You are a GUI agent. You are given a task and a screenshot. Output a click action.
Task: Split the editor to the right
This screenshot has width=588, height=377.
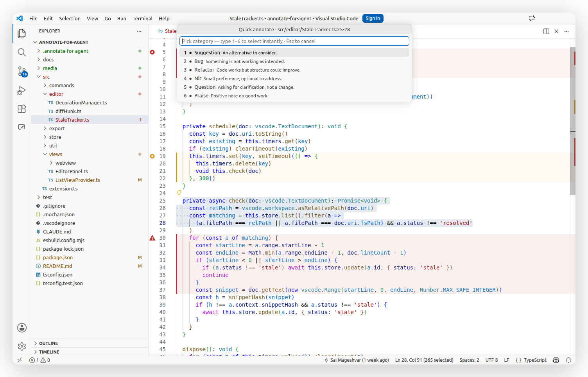tap(546, 31)
